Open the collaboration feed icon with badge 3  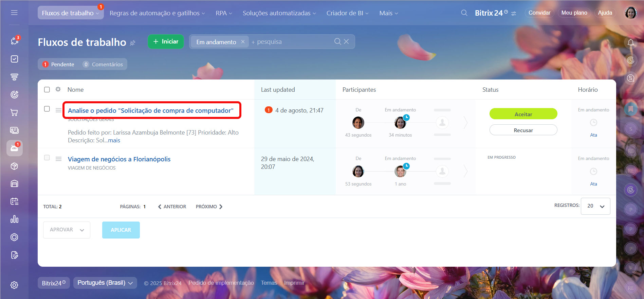[x=14, y=41]
